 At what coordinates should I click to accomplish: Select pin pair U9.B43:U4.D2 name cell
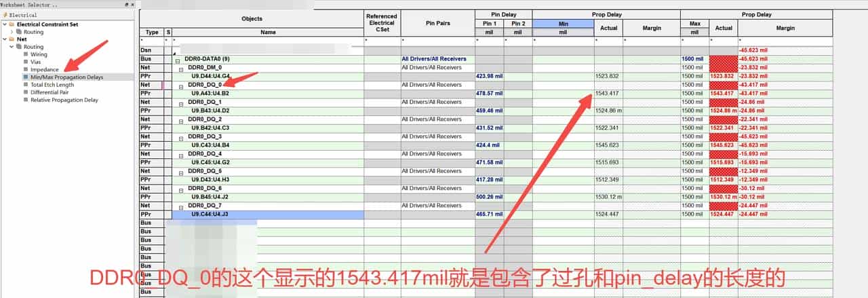point(268,111)
